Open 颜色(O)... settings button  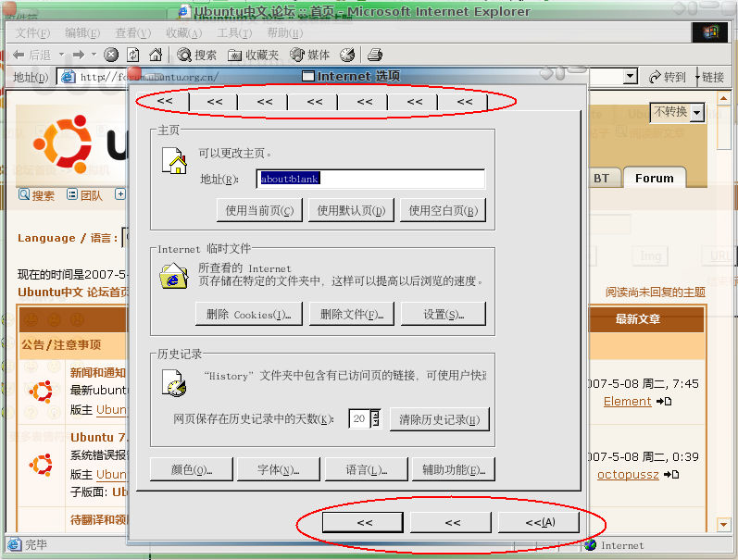tap(192, 469)
